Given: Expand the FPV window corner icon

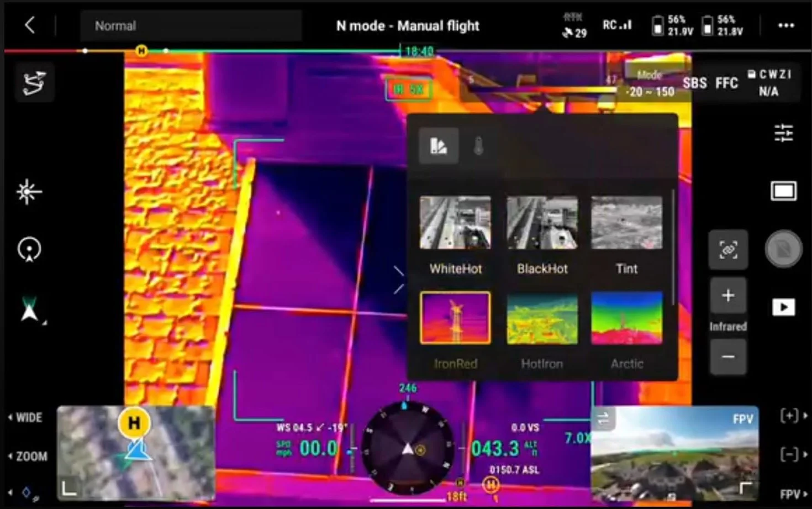Looking at the screenshot, I should [x=746, y=487].
